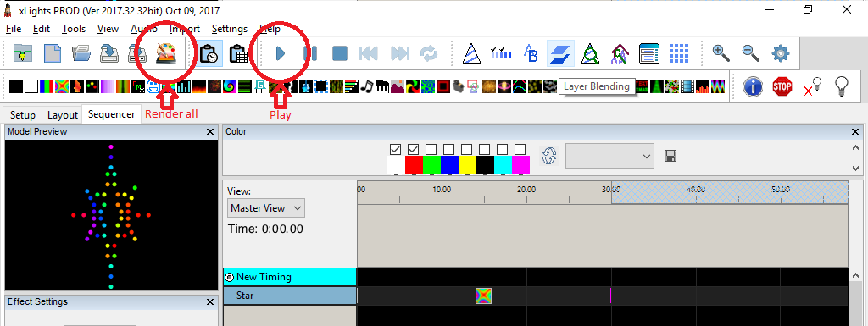Open the Edit menu
The width and height of the screenshot is (868, 326).
42,29
